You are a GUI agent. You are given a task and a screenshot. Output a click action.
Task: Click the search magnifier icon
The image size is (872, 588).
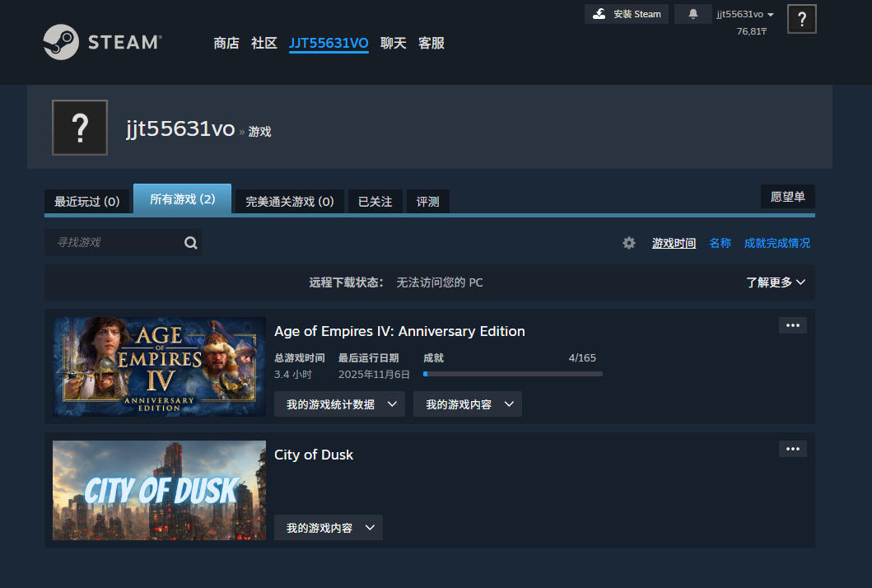coord(191,243)
